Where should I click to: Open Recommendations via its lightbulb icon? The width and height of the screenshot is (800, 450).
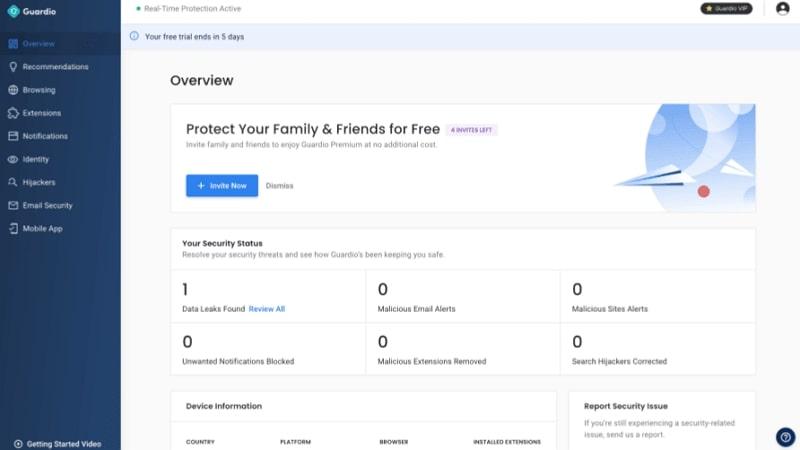(x=13, y=67)
